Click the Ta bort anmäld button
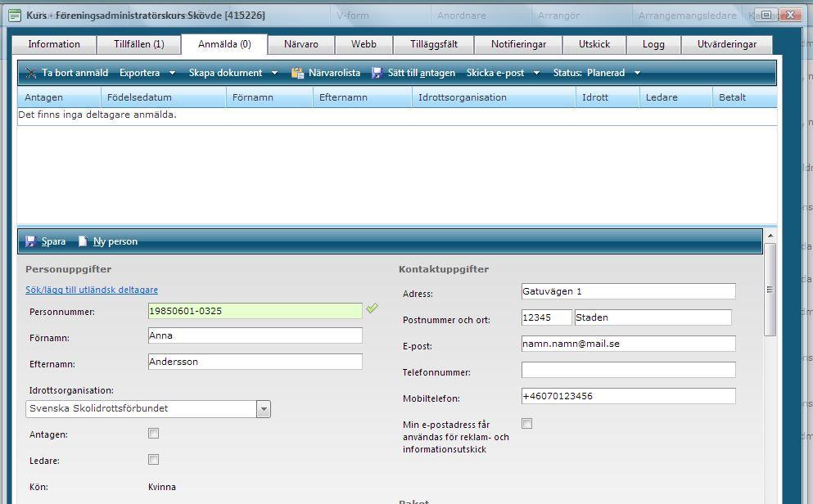813x504 pixels. point(67,73)
